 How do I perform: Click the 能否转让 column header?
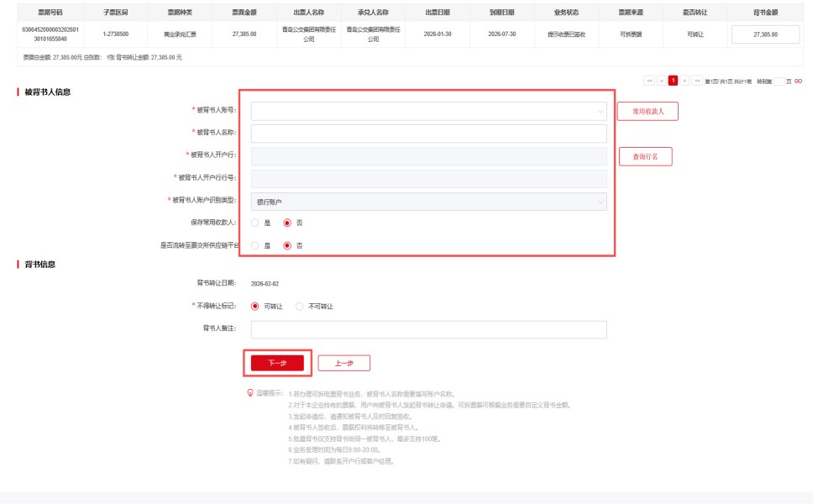[695, 13]
